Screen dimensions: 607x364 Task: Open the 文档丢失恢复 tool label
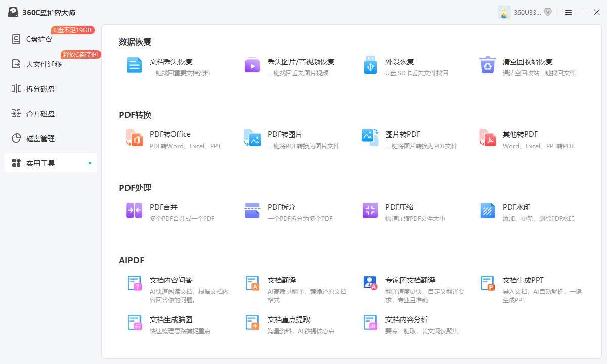click(171, 62)
